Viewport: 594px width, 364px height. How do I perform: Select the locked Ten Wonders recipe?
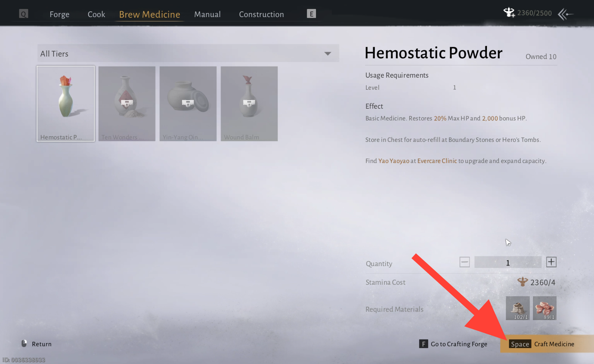pos(127,104)
